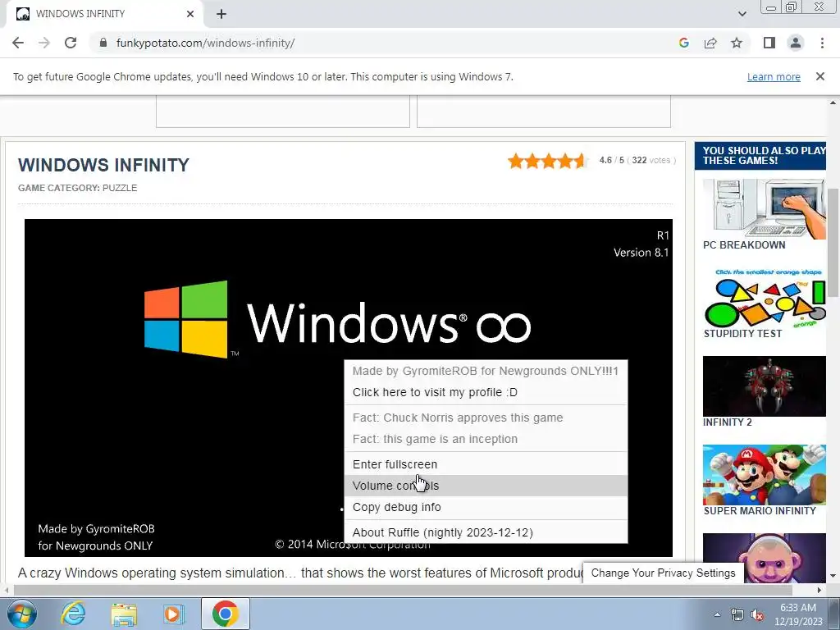Go back to the previous page
The height and width of the screenshot is (630, 840).
[x=18, y=43]
